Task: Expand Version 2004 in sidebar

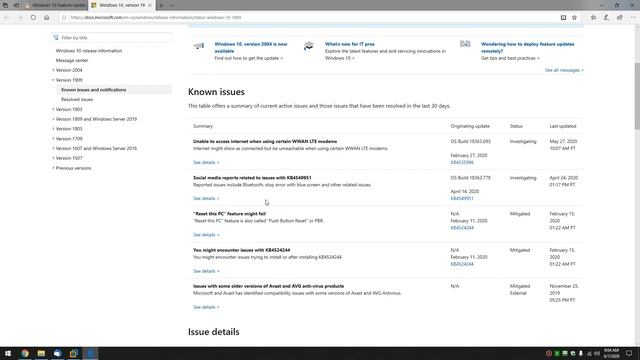Action: 53,70
